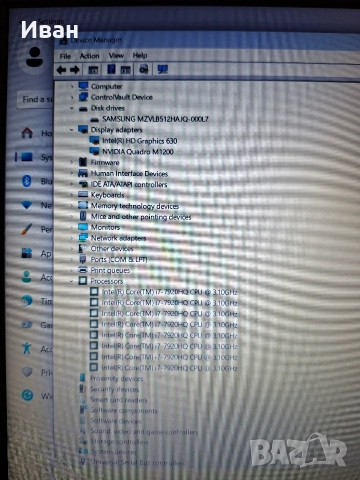Select Proximity devices category
Screen dimensions: 360x480
click(x=116, y=378)
